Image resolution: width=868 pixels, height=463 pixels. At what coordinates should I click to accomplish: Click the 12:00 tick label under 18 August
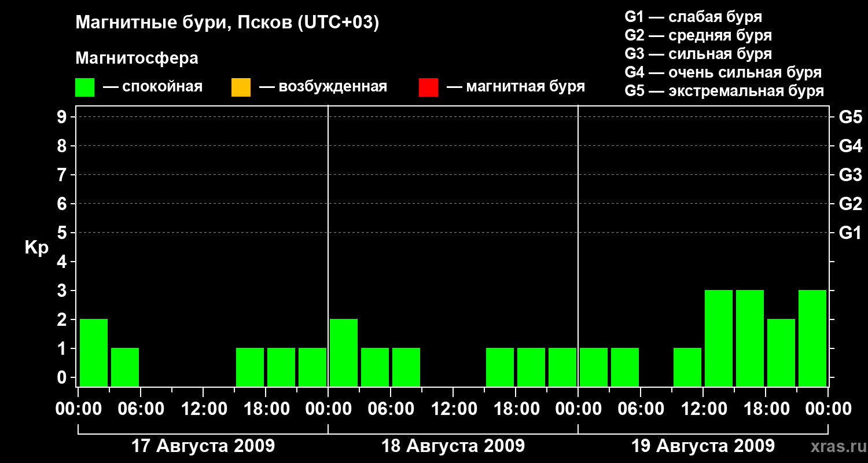[453, 409]
